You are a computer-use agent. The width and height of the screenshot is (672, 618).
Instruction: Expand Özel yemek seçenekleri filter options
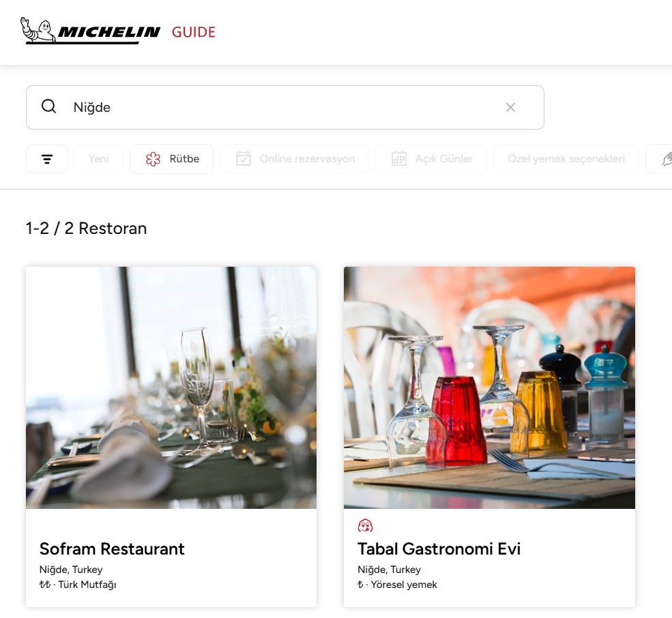[566, 159]
